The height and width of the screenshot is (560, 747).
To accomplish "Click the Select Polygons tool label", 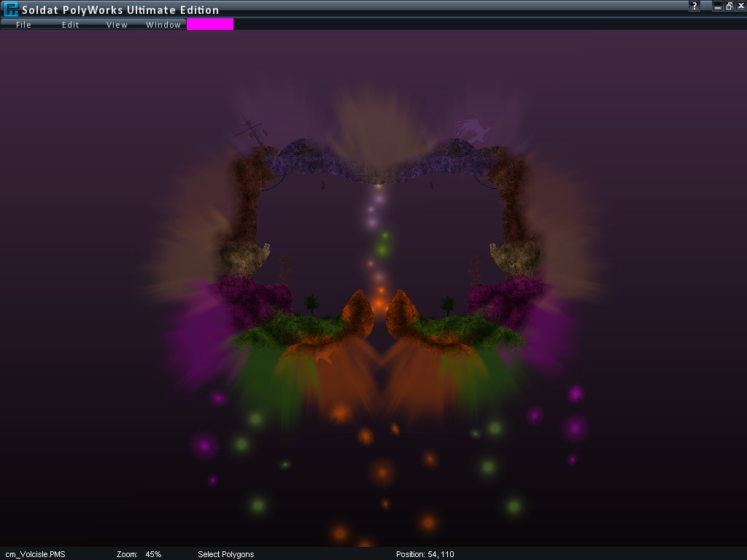I will point(226,554).
